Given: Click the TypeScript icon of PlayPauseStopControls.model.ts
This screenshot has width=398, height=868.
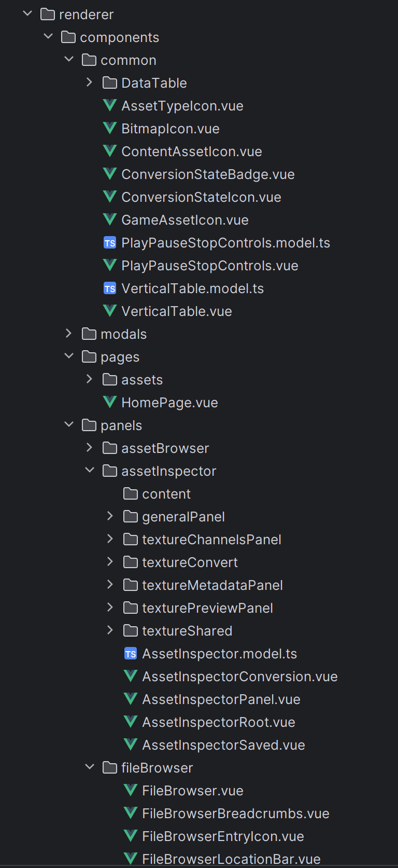Looking at the screenshot, I should (x=110, y=243).
